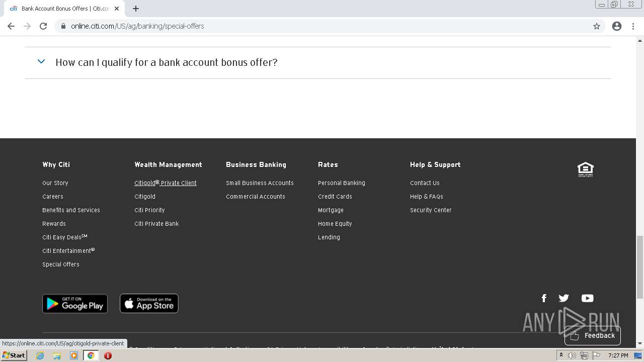The height and width of the screenshot is (362, 644).
Task: View Home Equity rates link
Action: 335,224
